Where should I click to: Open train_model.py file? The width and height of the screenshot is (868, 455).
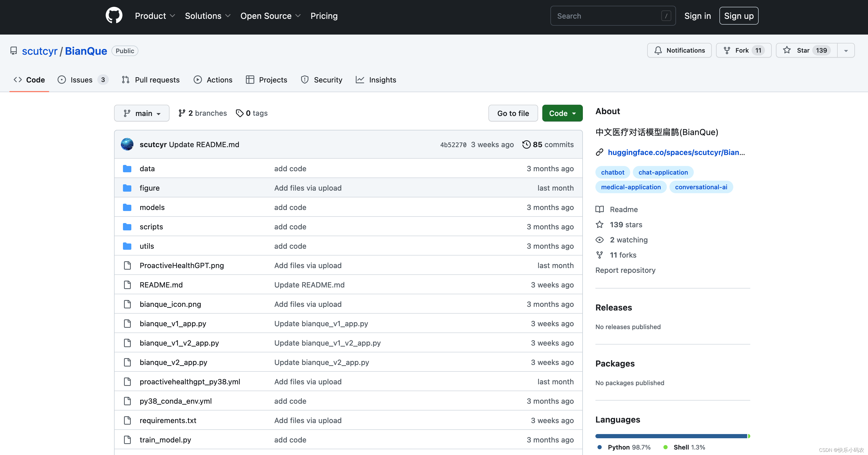(165, 439)
